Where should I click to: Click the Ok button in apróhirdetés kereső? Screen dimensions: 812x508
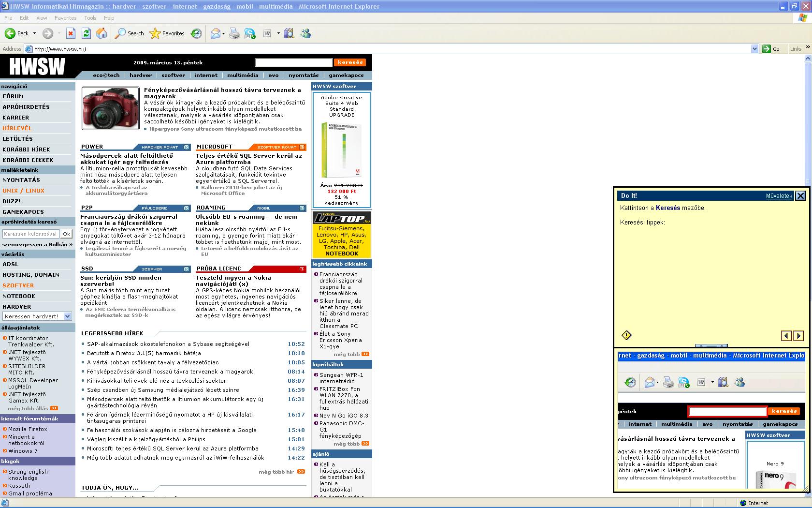(x=66, y=234)
